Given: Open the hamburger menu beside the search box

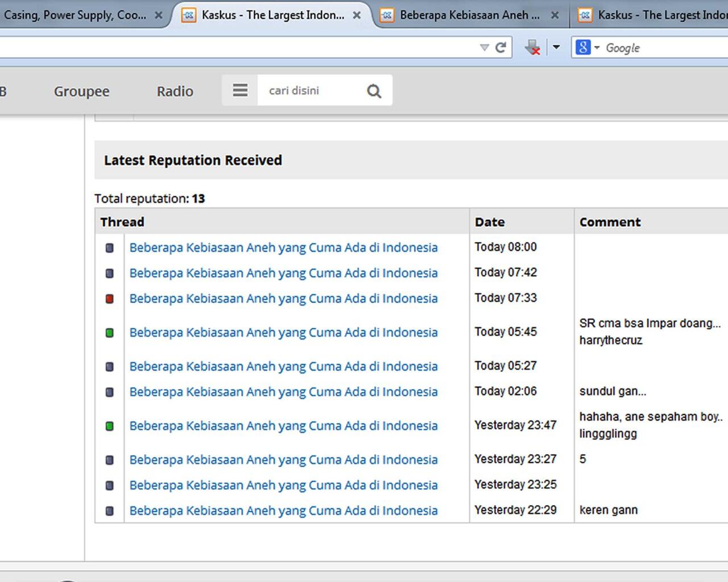Looking at the screenshot, I should click(240, 90).
